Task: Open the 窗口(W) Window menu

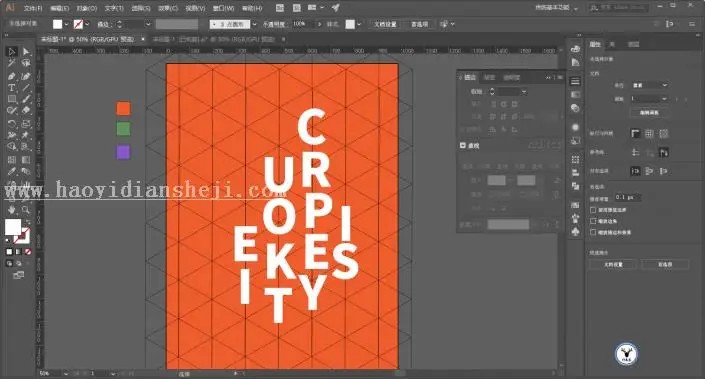Action: (223, 8)
